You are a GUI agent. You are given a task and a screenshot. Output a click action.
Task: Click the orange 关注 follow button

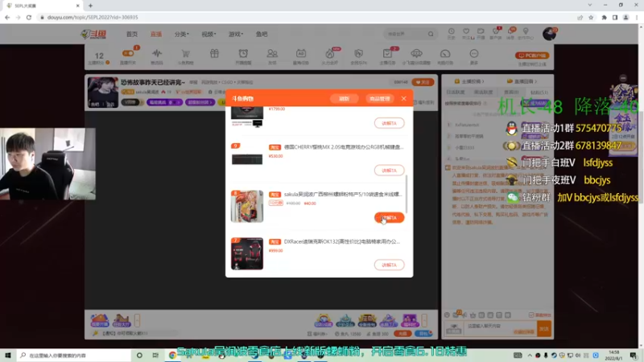(423, 82)
